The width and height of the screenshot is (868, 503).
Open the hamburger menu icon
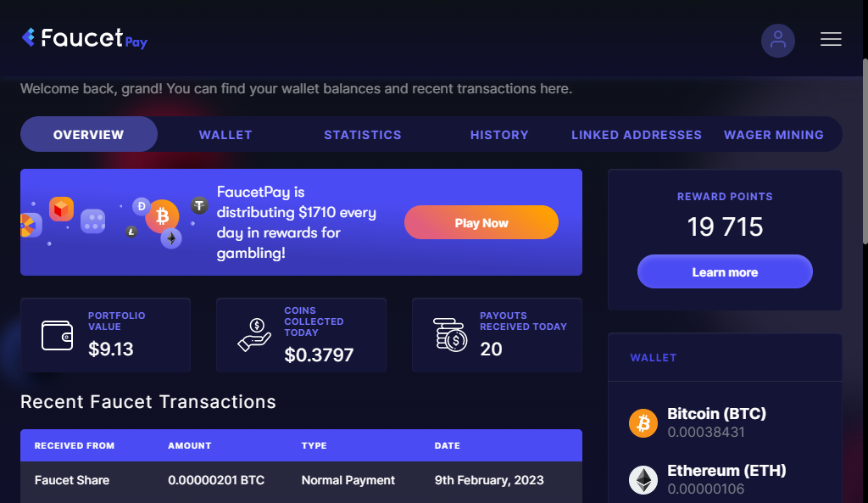(x=831, y=39)
